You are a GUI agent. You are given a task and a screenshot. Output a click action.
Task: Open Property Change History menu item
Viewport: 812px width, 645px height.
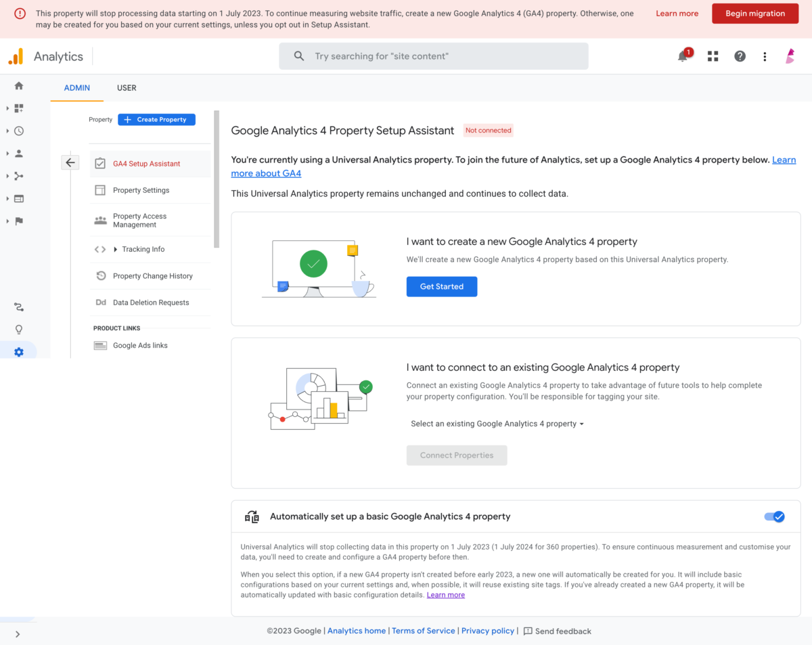point(150,276)
